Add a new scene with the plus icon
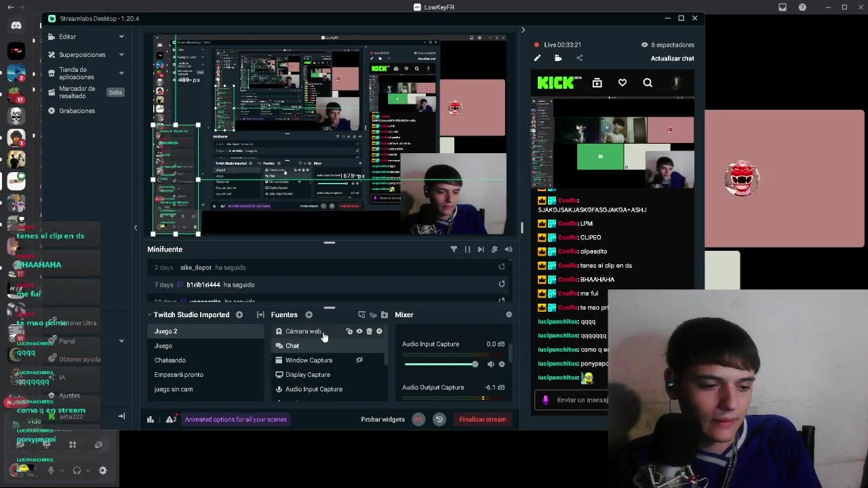The width and height of the screenshot is (868, 488). 239,314
